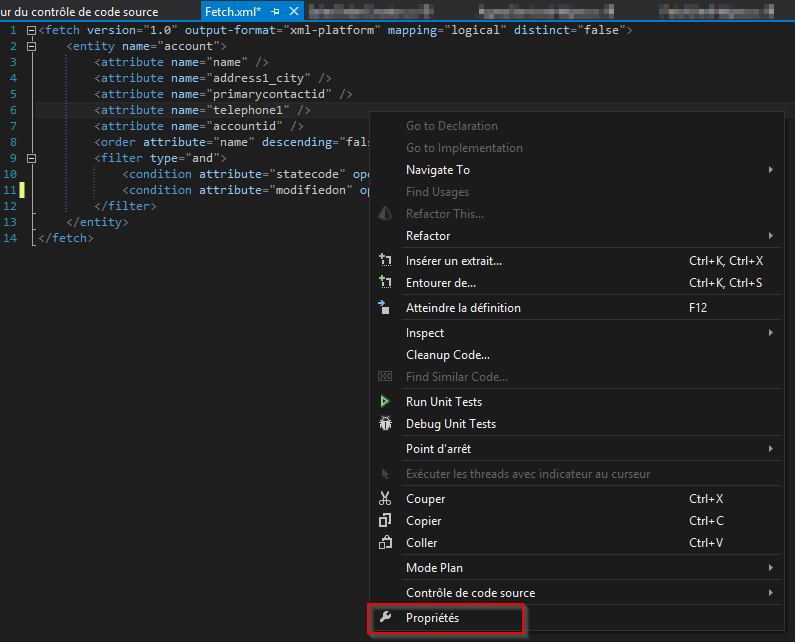
Task: Choose Cleanup Code... entry
Action: tap(576, 354)
